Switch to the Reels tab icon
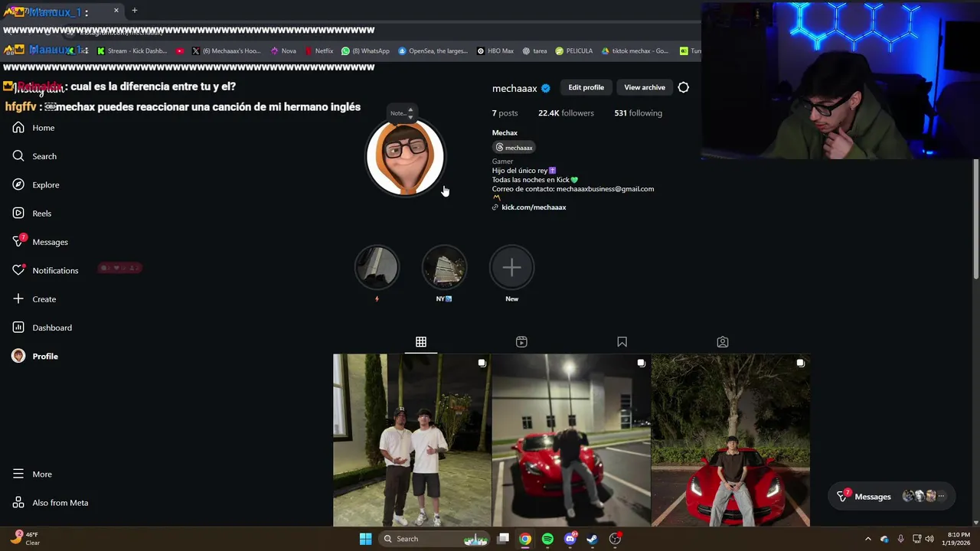 (521, 342)
